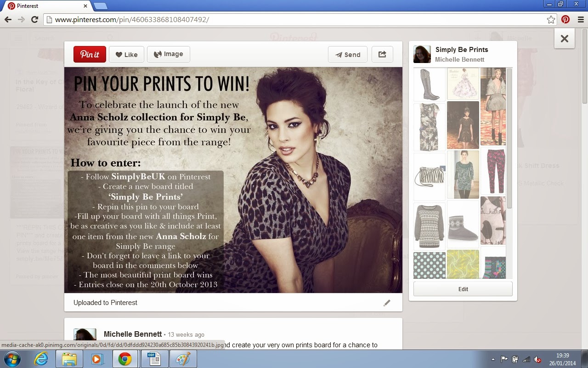Click the Uploaded to Pinterest text

point(105,303)
